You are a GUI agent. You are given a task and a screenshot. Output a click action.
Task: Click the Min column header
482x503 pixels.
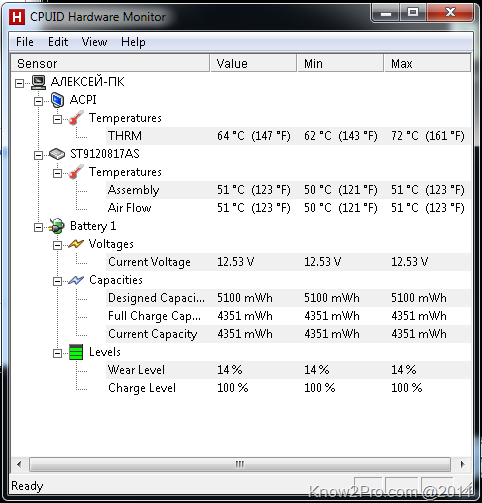click(340, 63)
